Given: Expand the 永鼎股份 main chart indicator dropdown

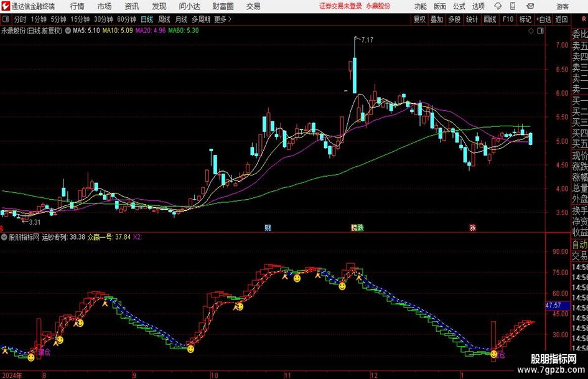Looking at the screenshot, I should pos(68,30).
